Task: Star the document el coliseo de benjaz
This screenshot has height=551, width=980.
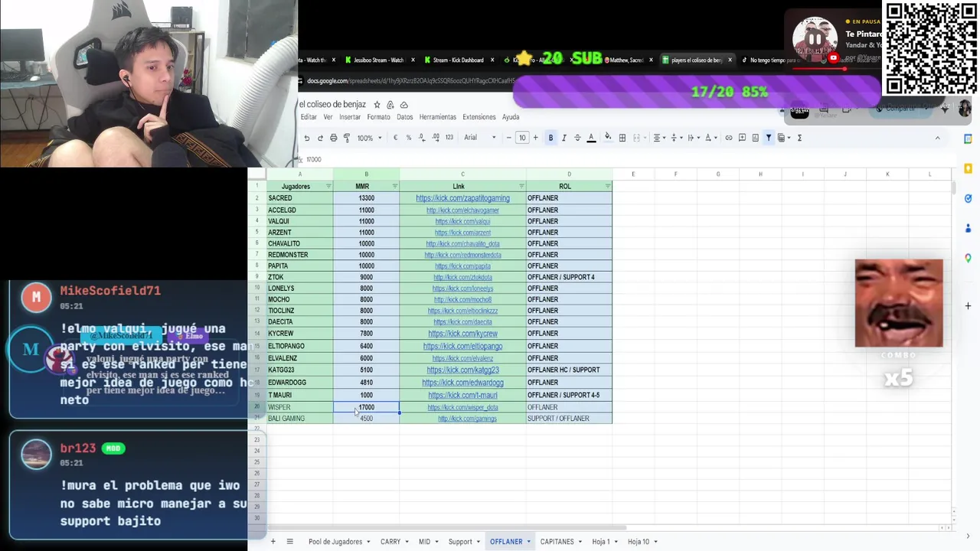Action: pos(377,105)
